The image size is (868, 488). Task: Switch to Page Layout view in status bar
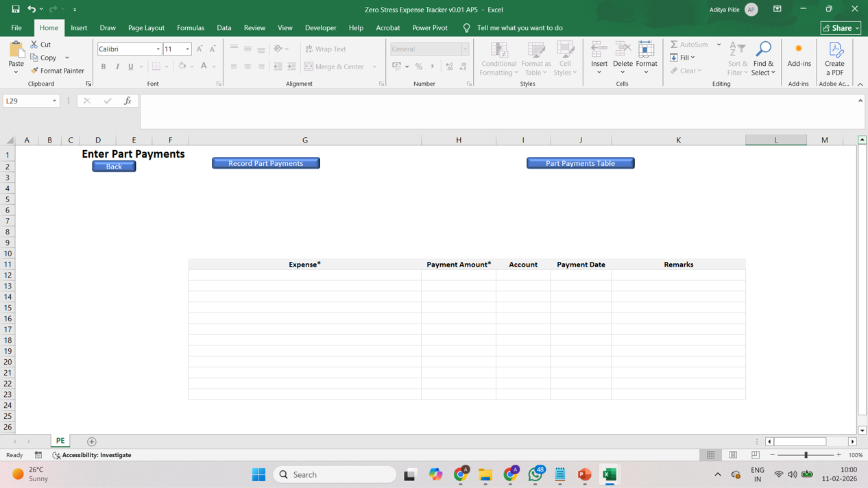pos(733,455)
